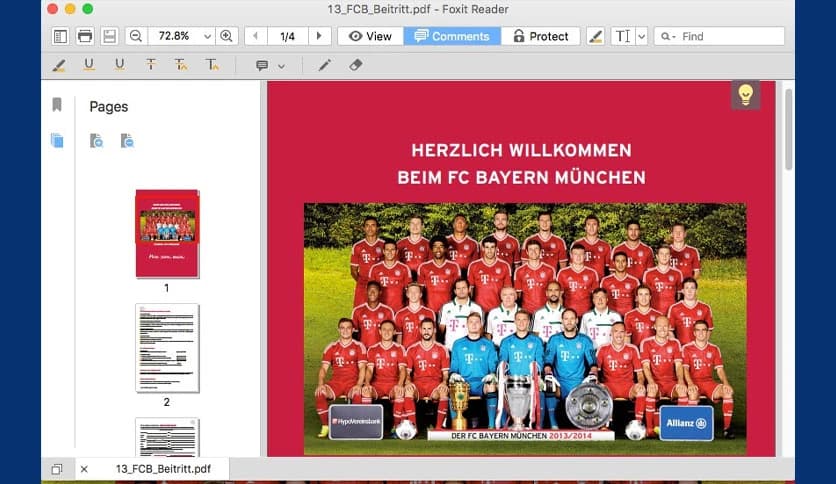The image size is (836, 484).
Task: Click the Print icon in toolbar
Action: tap(85, 36)
